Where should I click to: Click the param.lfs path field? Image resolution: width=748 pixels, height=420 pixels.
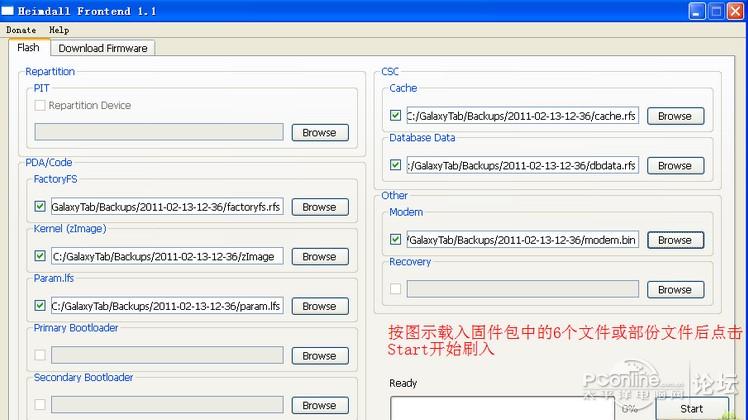167,306
